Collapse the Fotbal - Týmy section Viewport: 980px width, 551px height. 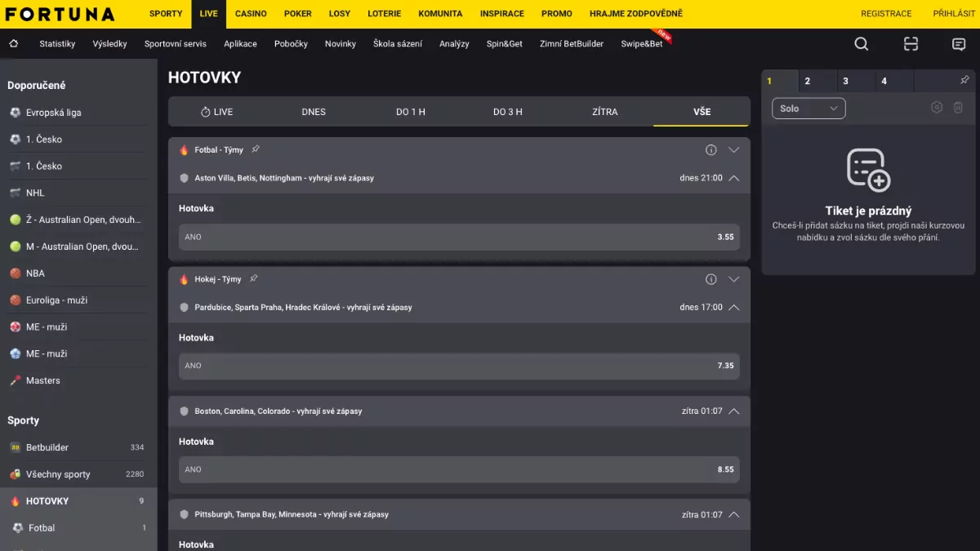click(733, 150)
